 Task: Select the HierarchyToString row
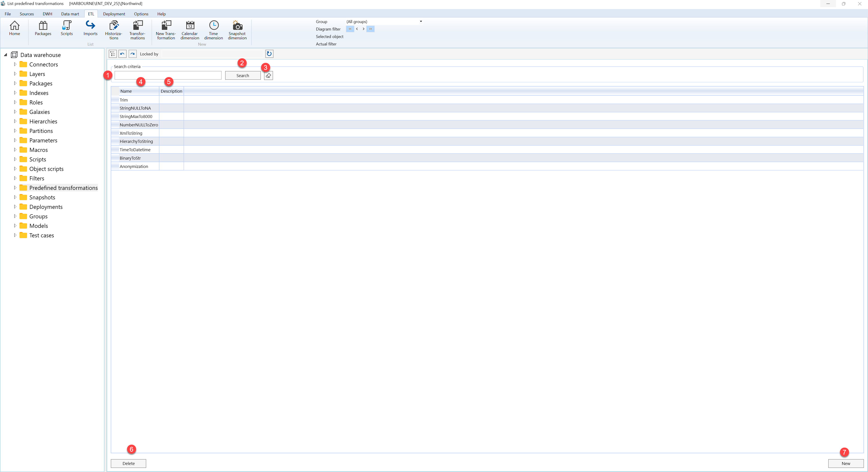(487, 141)
